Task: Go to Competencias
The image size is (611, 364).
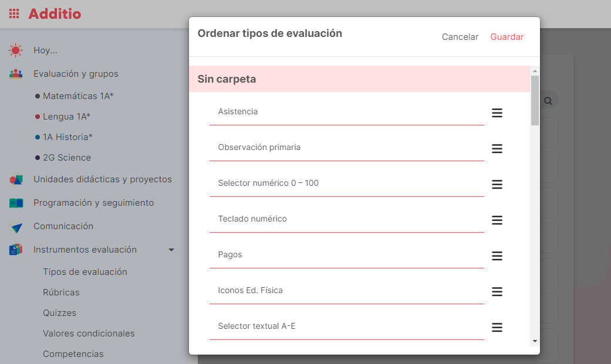Action: 73,354
